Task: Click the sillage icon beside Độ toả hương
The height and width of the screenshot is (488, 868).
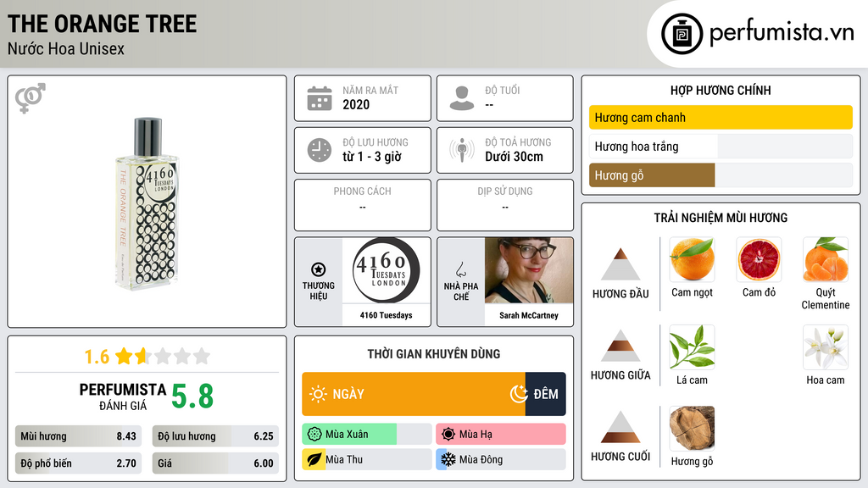Action: [462, 150]
